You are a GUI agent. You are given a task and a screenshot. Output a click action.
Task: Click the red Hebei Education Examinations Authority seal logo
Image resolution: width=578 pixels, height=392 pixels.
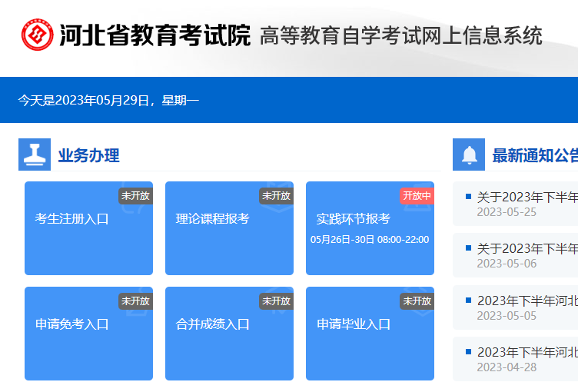(x=38, y=35)
